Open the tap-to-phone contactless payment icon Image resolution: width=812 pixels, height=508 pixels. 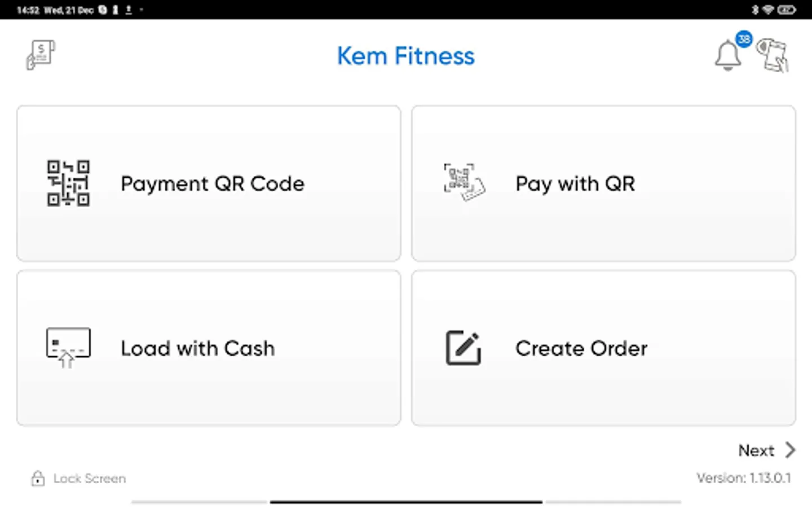[x=773, y=55]
